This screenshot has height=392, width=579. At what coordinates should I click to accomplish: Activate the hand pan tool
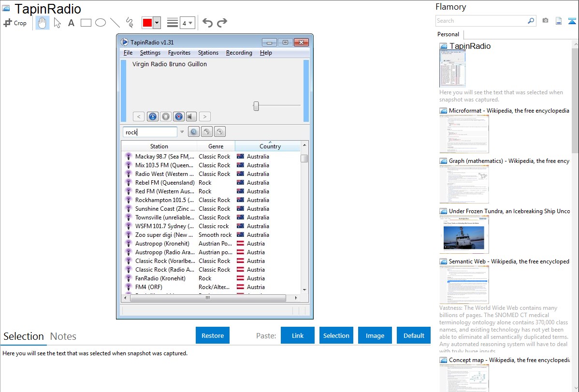click(43, 23)
